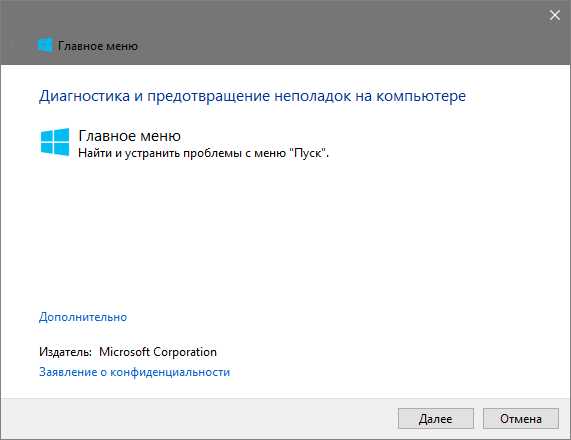Click the Главное меню title bar caption

coord(98,46)
